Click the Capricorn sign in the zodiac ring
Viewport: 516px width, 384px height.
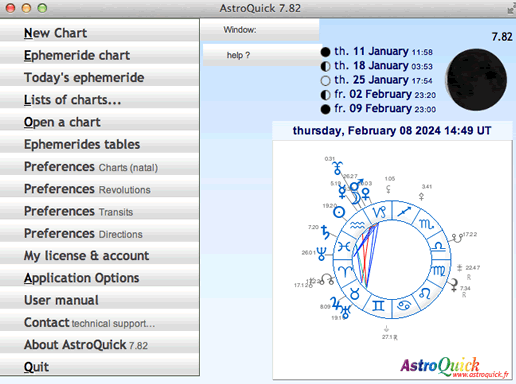380,212
